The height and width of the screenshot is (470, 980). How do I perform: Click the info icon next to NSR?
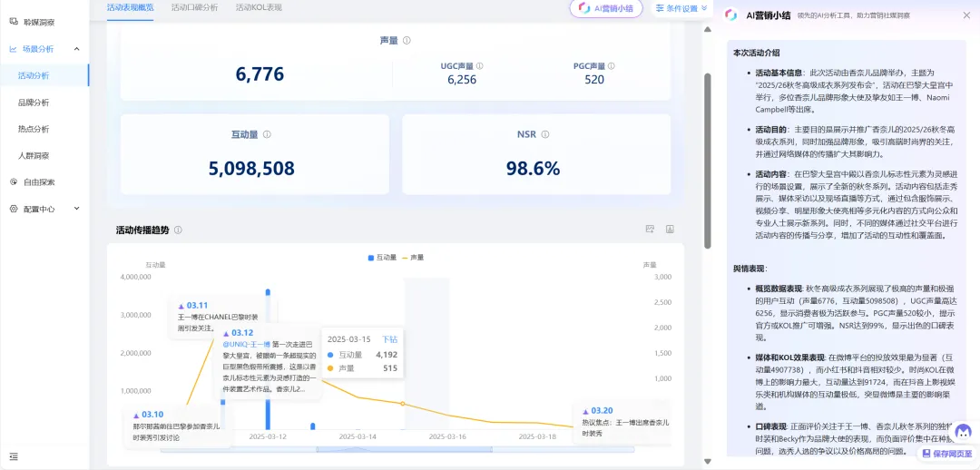tap(545, 134)
